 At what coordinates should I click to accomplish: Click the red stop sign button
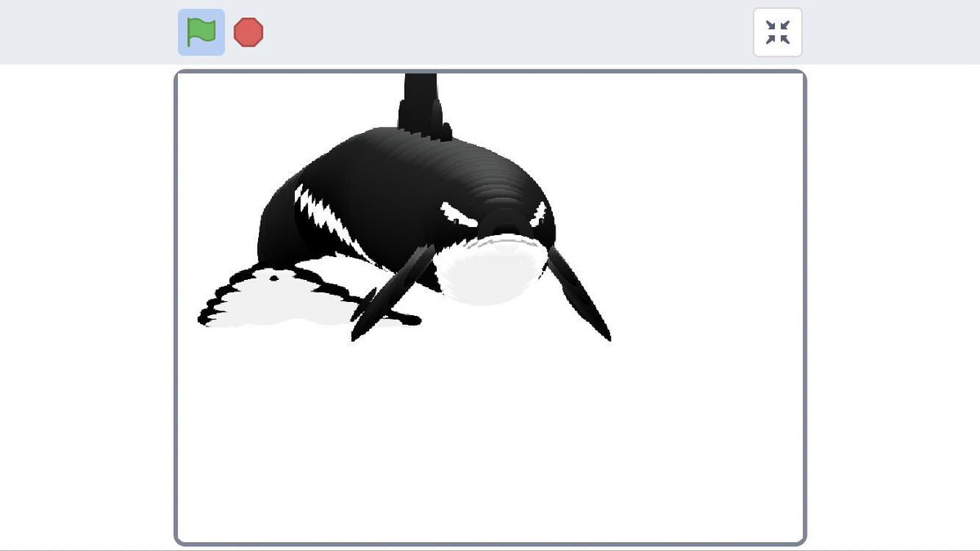tap(248, 33)
